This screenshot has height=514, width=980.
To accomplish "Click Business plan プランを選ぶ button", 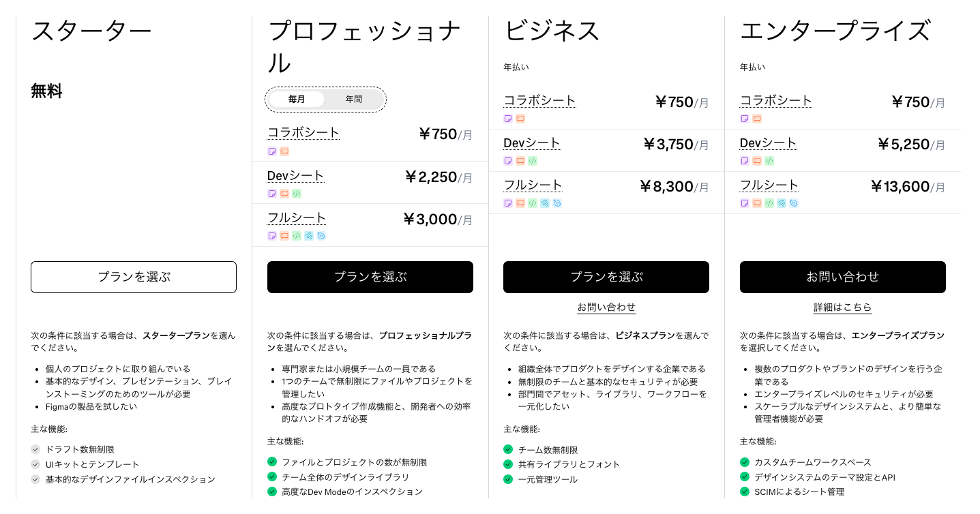I will [x=606, y=277].
